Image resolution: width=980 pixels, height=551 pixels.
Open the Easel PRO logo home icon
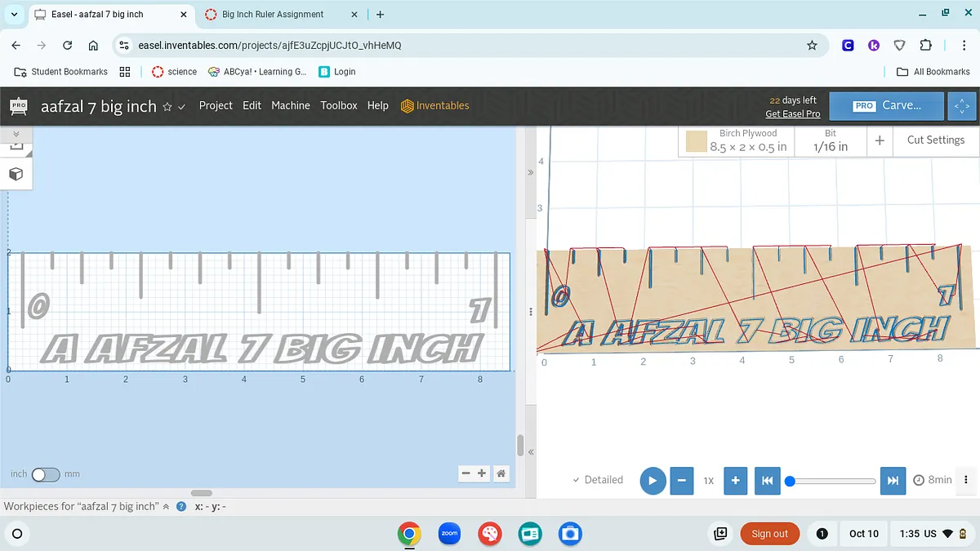(x=18, y=106)
